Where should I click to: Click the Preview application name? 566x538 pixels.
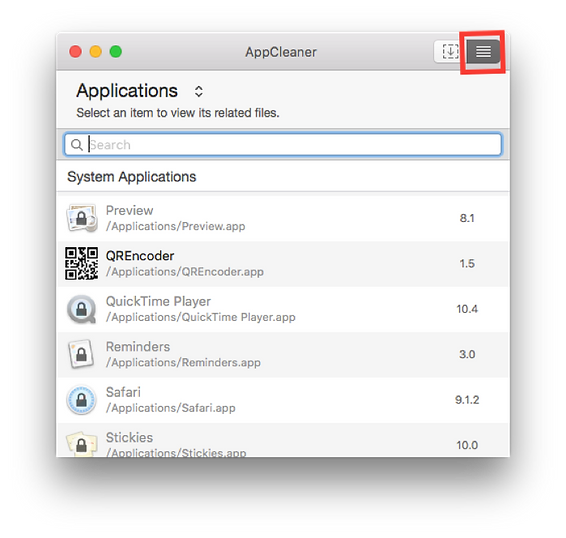[x=129, y=211]
